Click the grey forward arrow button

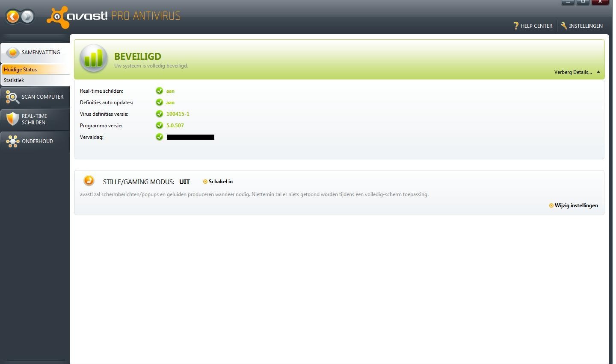[x=27, y=17]
